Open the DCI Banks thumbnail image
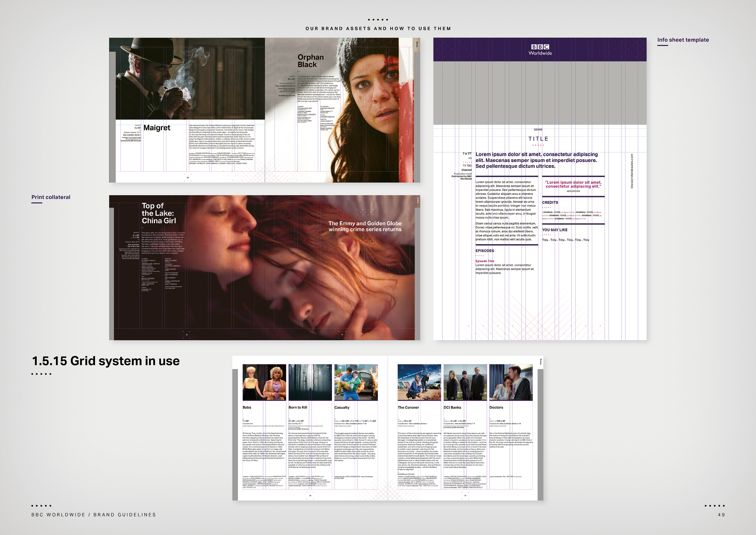 [465, 382]
